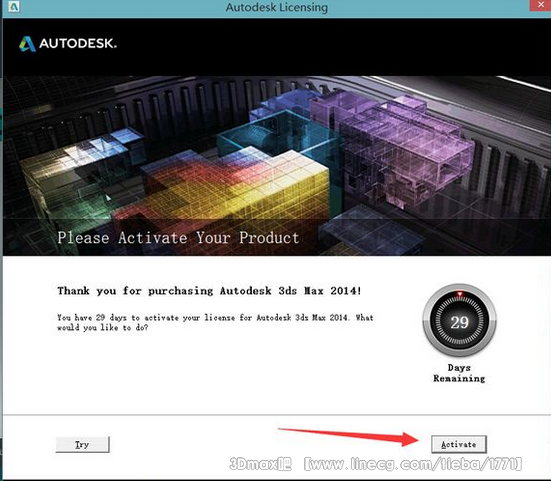Click the Autodesk Licensing title bar text
Viewport: 551px width, 481px height.
(277, 7)
